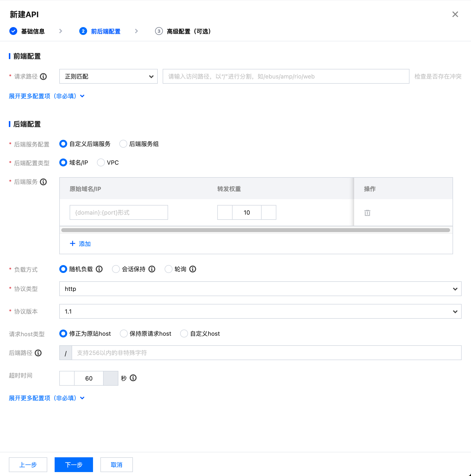Screen dimensions: 471x476
Task: Click the 轮询 info icon
Action: tap(193, 269)
